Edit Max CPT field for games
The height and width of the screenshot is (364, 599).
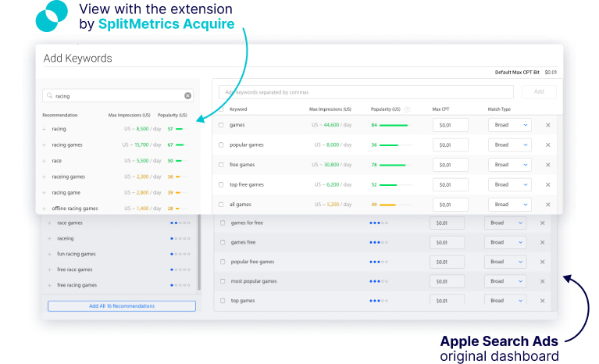tap(451, 125)
